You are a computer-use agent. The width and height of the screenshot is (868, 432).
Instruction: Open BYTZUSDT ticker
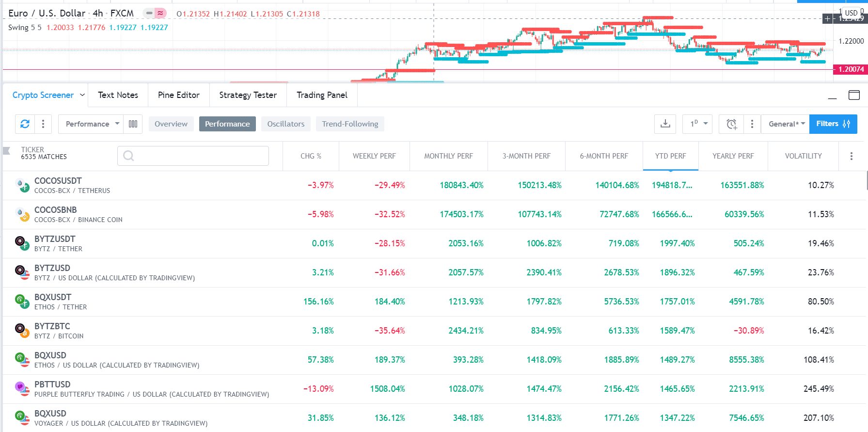(55, 239)
